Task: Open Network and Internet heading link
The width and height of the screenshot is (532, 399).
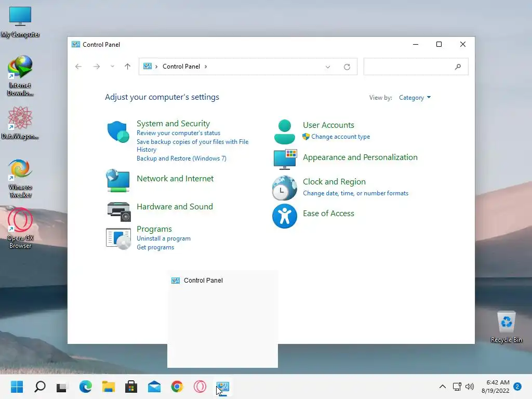Action: click(175, 179)
